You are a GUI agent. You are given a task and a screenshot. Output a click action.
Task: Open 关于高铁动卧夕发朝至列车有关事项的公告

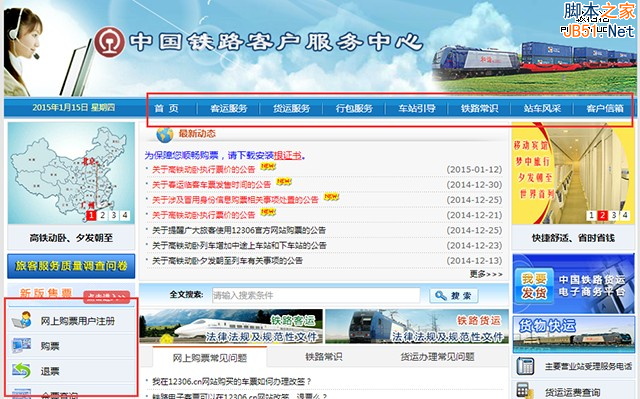tap(227, 260)
